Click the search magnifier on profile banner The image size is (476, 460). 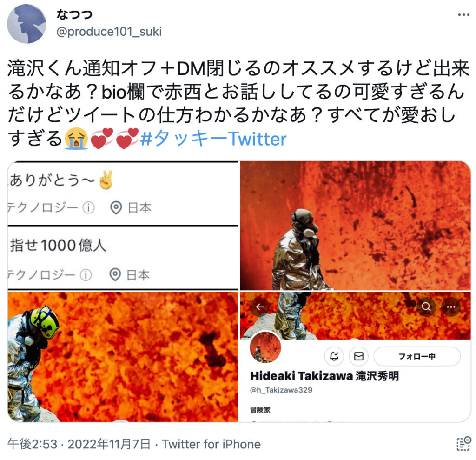[x=426, y=307]
